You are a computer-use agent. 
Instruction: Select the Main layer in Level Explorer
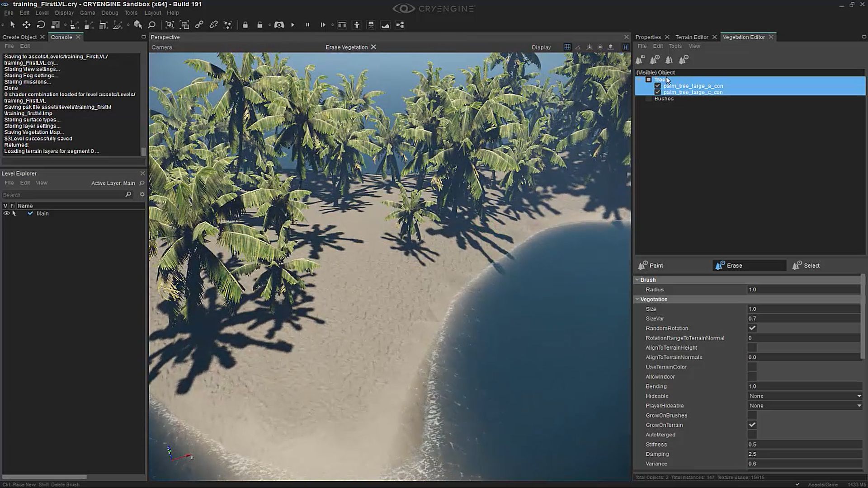(x=42, y=213)
